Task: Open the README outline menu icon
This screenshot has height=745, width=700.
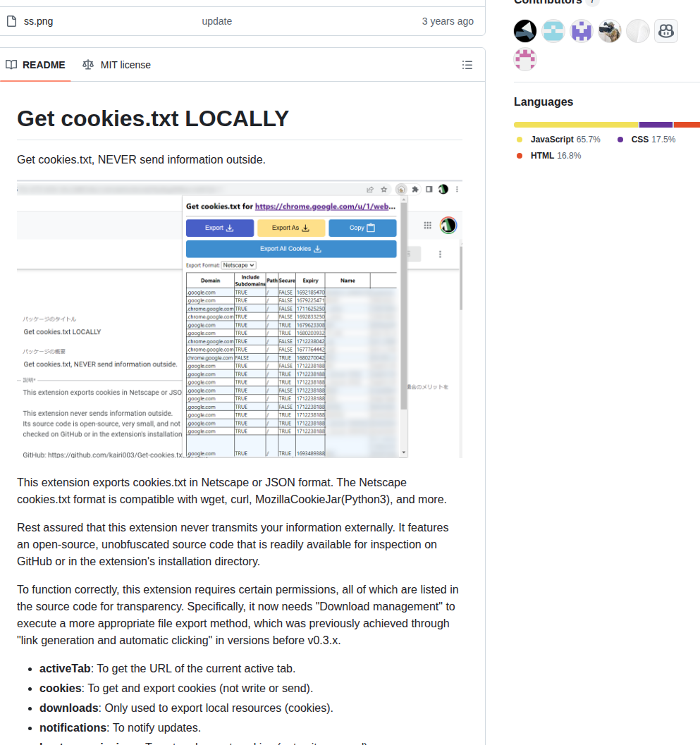Action: 467,65
